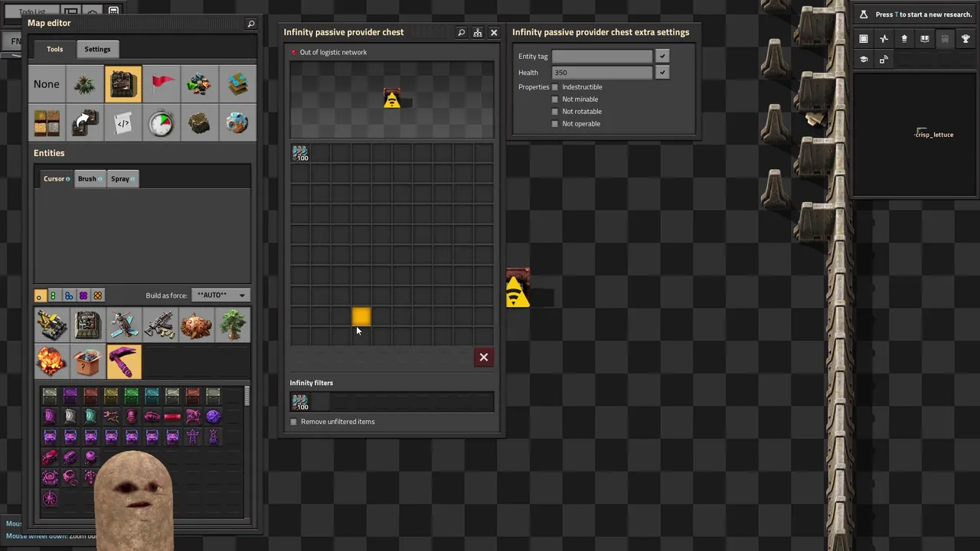This screenshot has width=980, height=551.
Task: Open the Factoriopedia book button
Action: tap(924, 39)
